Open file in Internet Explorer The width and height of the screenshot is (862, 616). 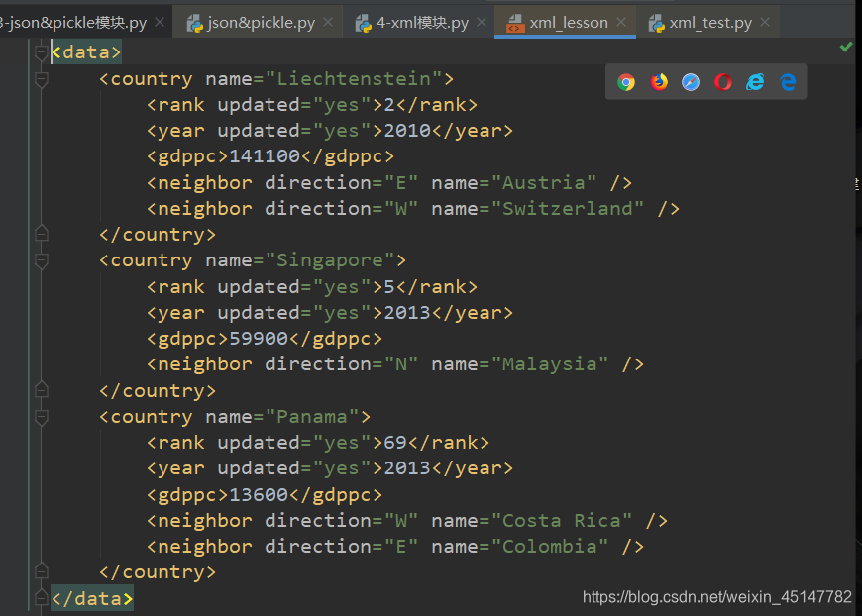click(755, 82)
